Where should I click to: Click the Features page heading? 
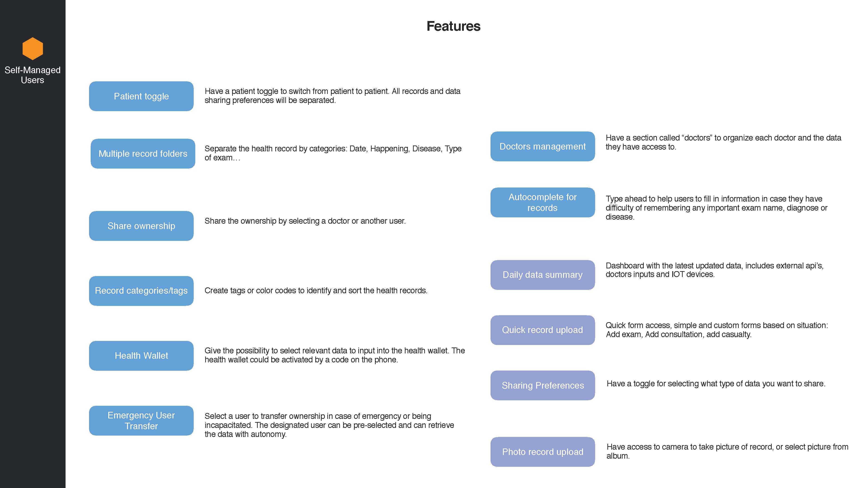click(x=453, y=26)
